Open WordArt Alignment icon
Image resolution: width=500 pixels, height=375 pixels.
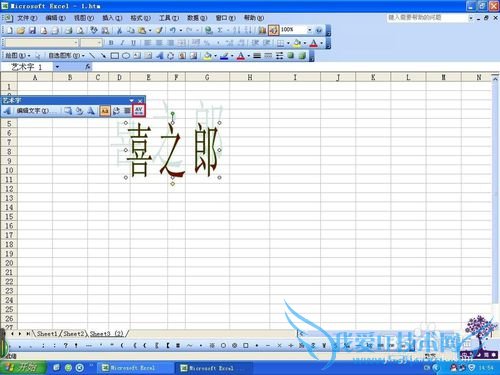(x=127, y=111)
